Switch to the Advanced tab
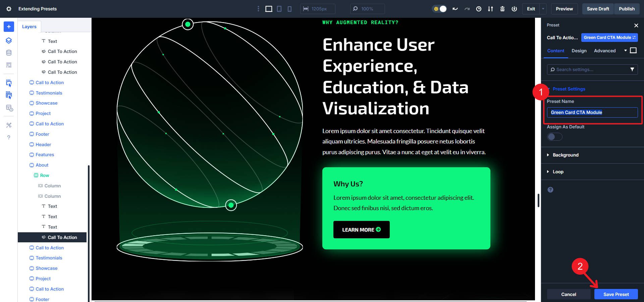Image resolution: width=644 pixels, height=302 pixels. pyautogui.click(x=604, y=51)
